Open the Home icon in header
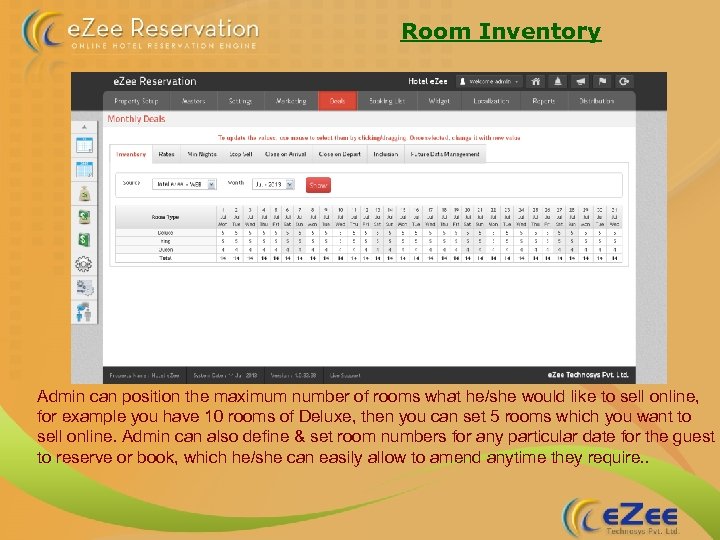 (x=535, y=81)
